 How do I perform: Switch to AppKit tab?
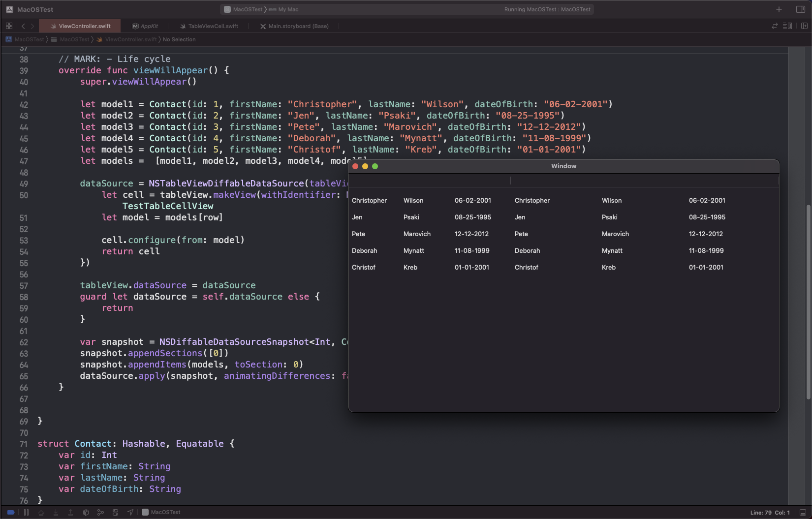[145, 26]
